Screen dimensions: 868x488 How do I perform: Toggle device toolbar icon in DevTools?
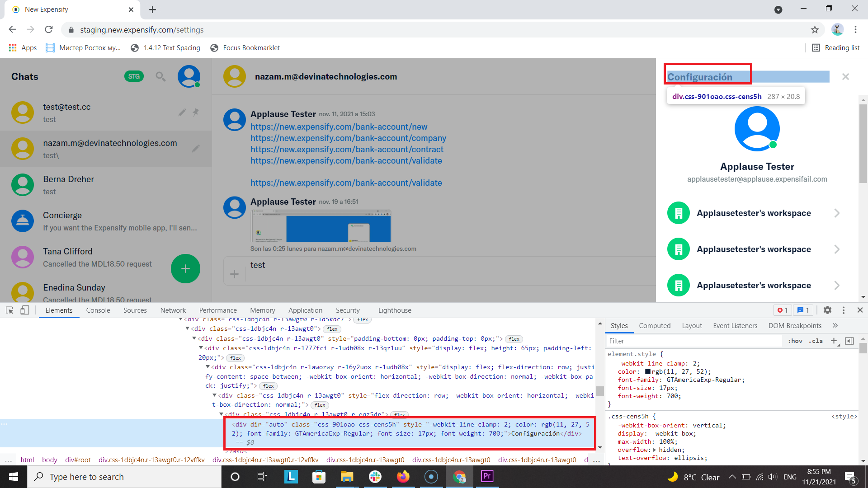pos(25,310)
